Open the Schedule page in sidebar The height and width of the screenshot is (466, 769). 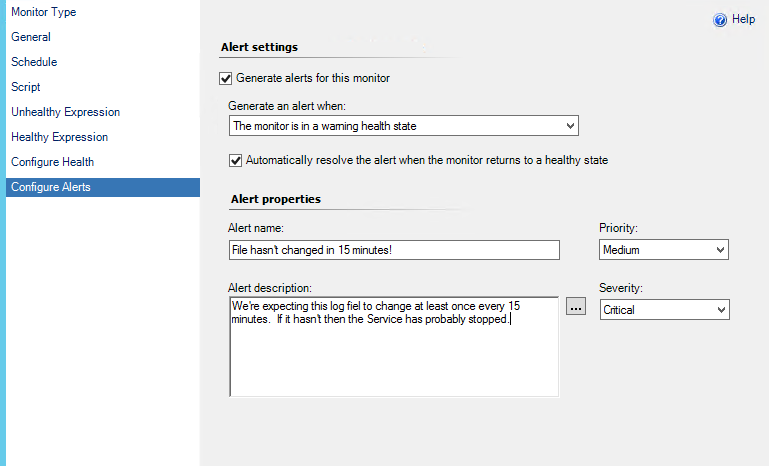click(34, 62)
